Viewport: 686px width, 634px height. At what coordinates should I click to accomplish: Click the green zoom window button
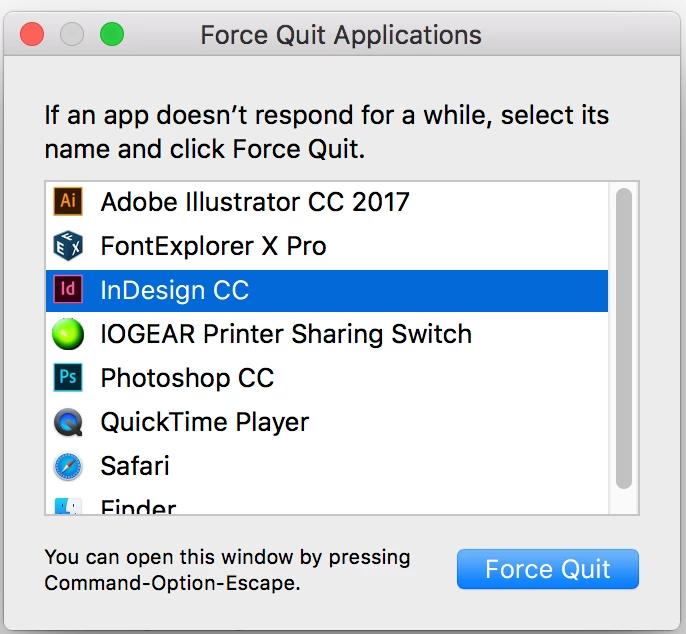click(x=112, y=34)
